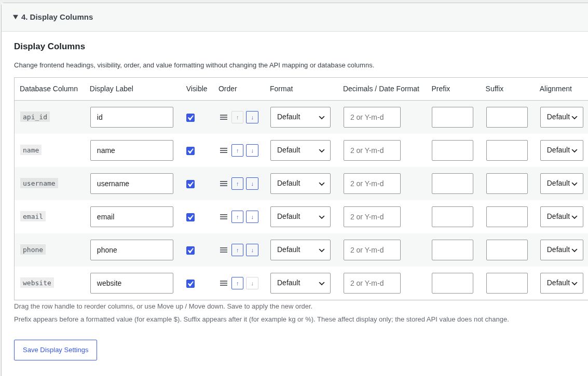The image size is (588, 376).
Task: Click Display Label field containing phone
Action: (x=132, y=250)
